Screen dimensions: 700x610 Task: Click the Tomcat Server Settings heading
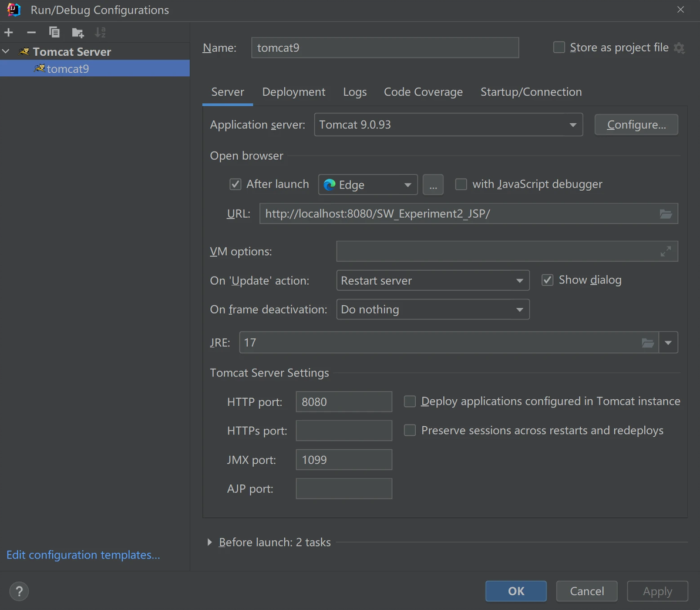coord(269,373)
